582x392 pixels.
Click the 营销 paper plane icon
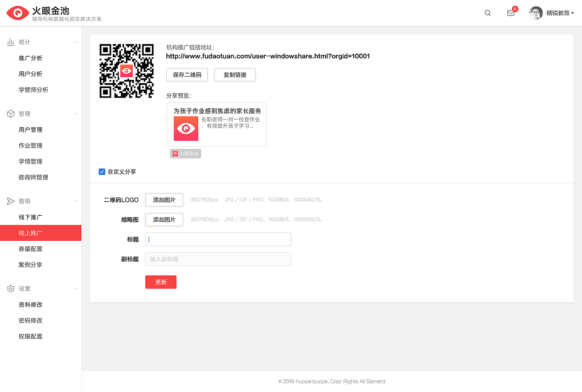pyautogui.click(x=10, y=201)
